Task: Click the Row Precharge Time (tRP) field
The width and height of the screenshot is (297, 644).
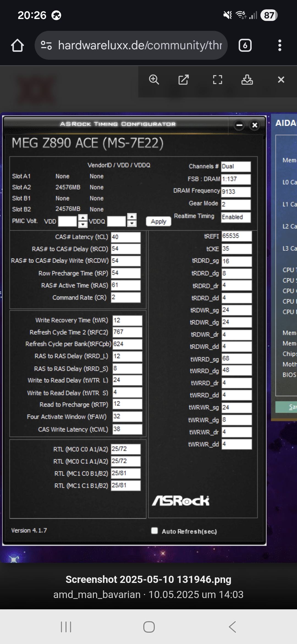Action: point(126,273)
